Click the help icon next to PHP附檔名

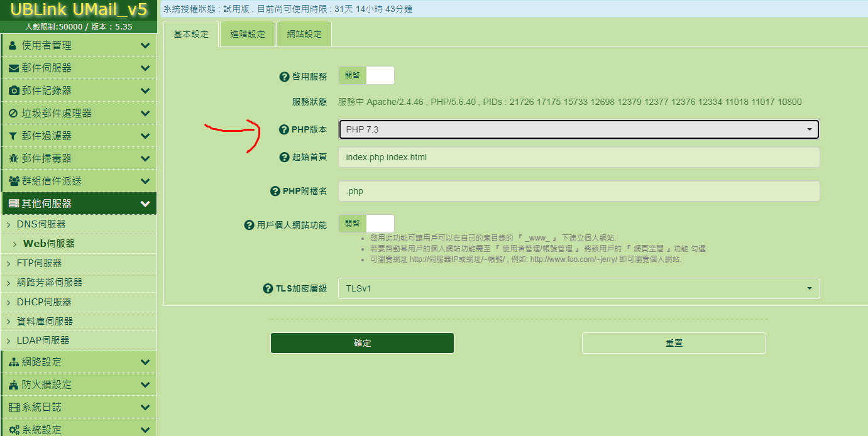click(x=275, y=192)
